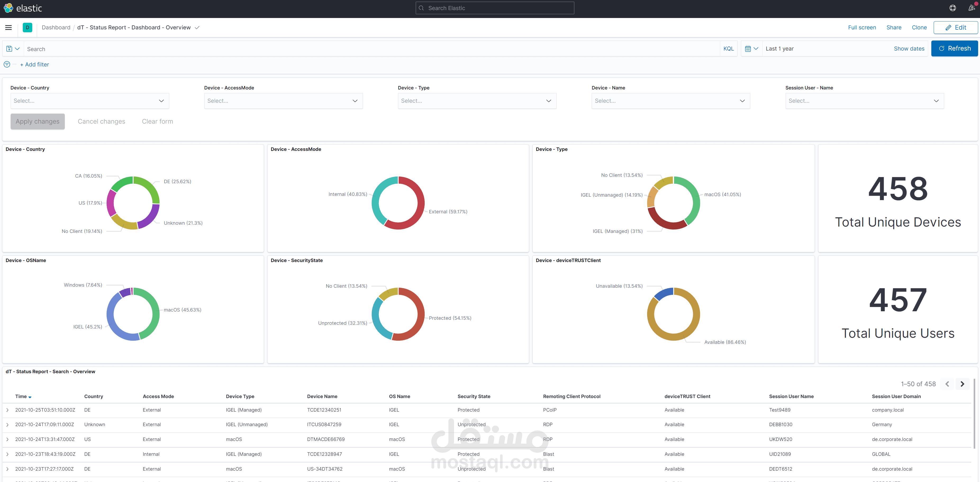Image resolution: width=980 pixels, height=482 pixels.
Task: Click the Refresh button
Action: tap(954, 48)
